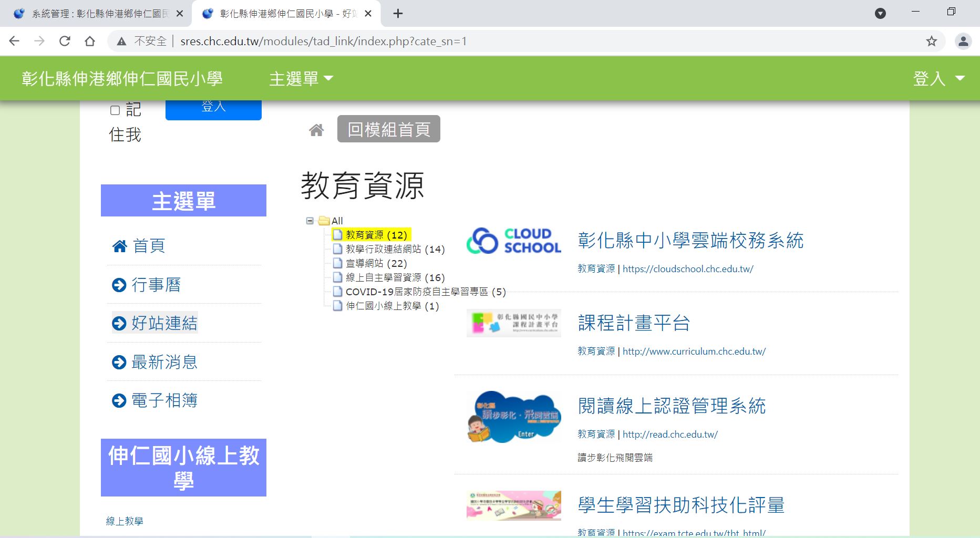This screenshot has width=980, height=538.
Task: Open the browser home page icon
Action: point(90,41)
